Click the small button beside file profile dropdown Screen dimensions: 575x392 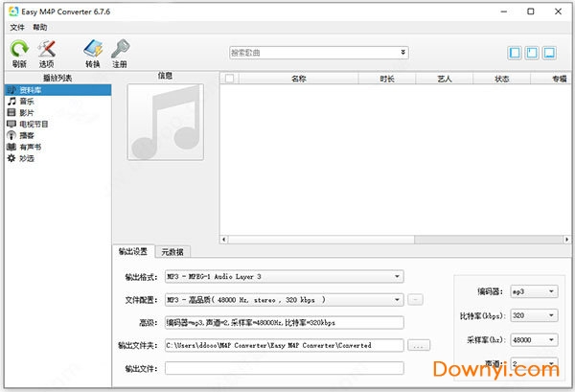tap(415, 300)
